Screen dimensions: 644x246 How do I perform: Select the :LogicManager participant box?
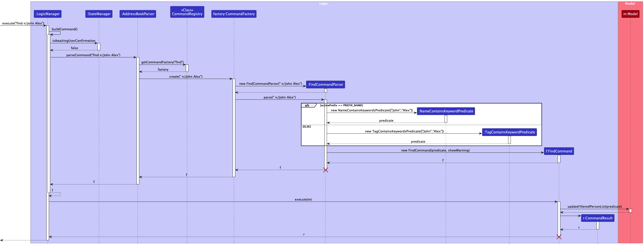click(48, 14)
